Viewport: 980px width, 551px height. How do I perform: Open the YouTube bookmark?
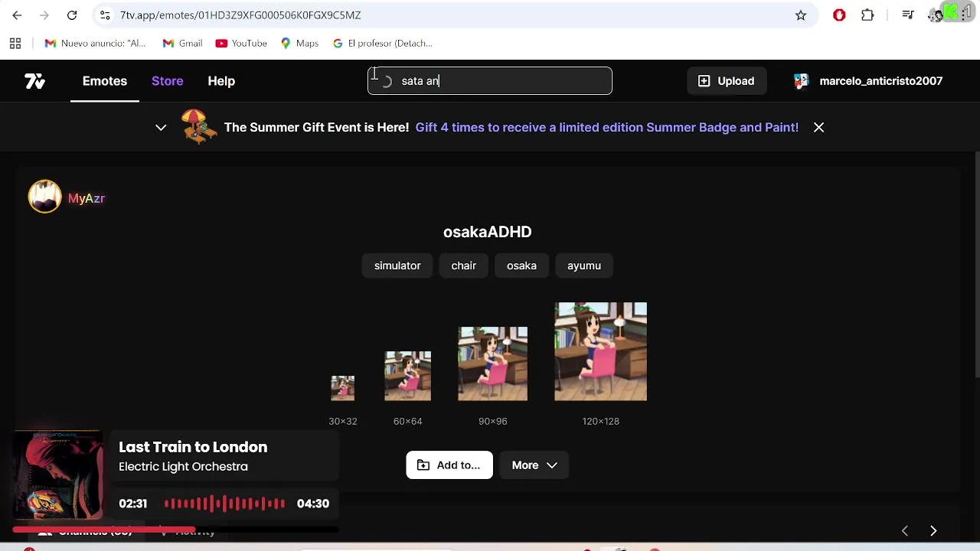pyautogui.click(x=241, y=44)
